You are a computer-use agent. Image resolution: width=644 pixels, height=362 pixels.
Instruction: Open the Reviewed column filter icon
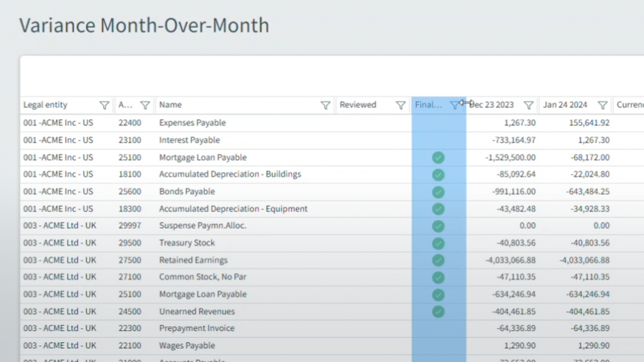coord(400,105)
